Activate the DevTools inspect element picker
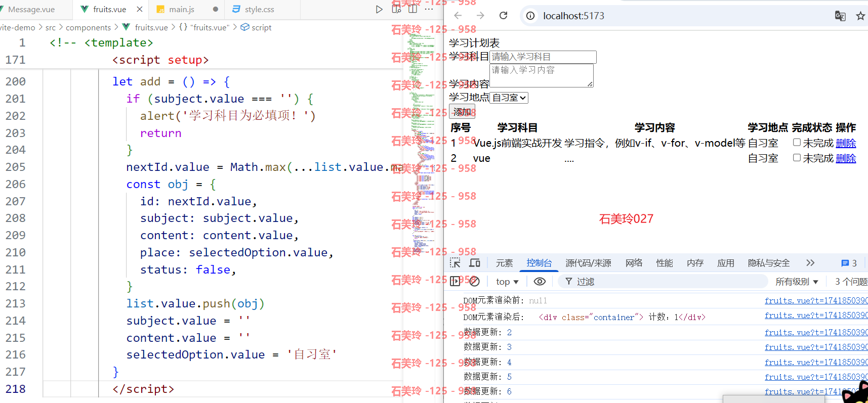This screenshot has width=868, height=403. 455,263
